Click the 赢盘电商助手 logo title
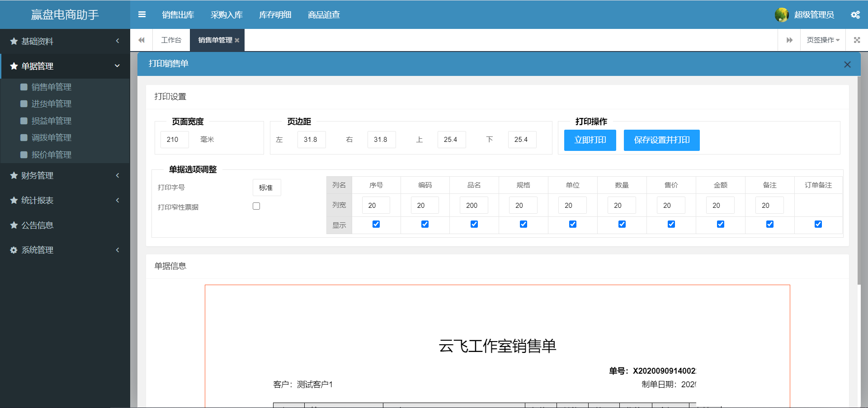868x408 pixels. click(65, 15)
